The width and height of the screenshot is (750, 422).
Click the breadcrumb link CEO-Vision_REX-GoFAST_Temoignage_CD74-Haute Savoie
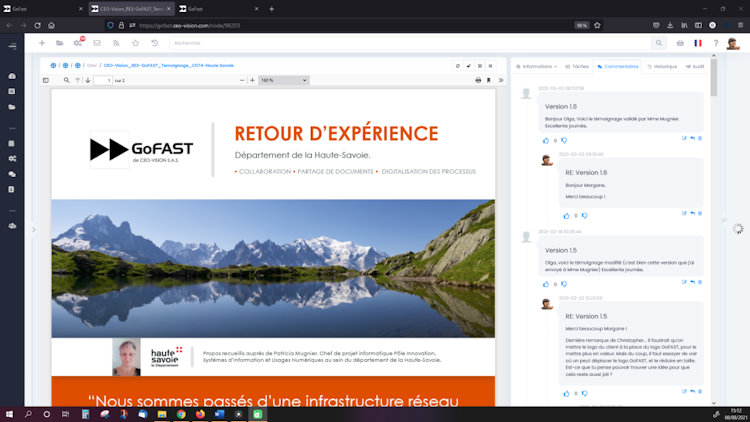pos(169,66)
